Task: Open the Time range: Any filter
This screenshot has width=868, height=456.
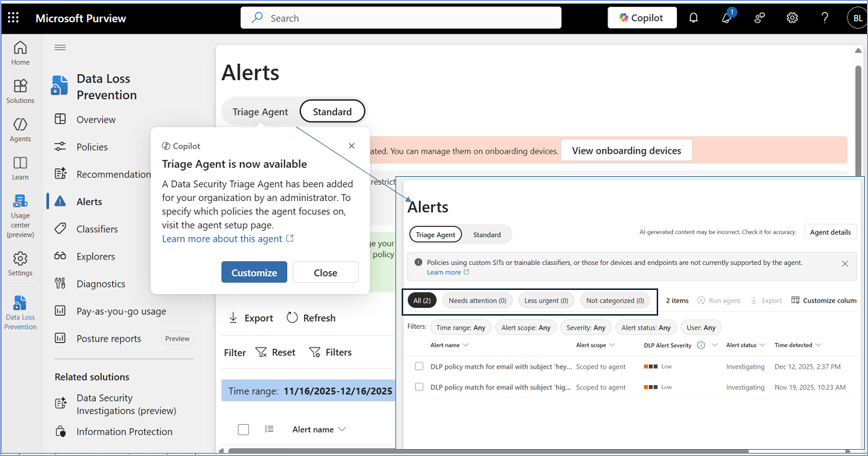Action: 461,328
